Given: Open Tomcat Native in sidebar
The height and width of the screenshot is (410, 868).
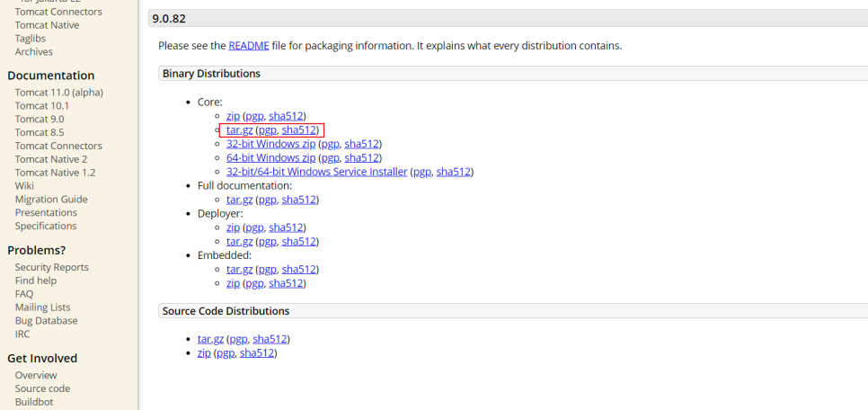Looking at the screenshot, I should tap(47, 25).
